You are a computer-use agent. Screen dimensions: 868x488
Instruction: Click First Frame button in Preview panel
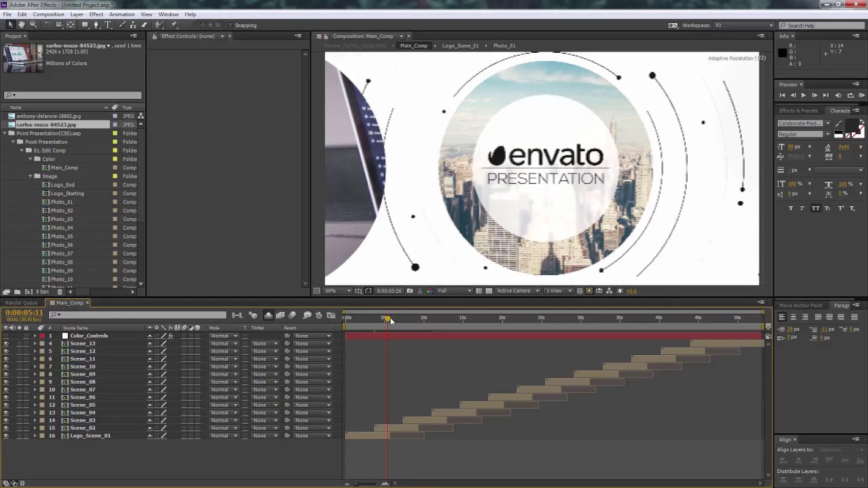click(782, 96)
